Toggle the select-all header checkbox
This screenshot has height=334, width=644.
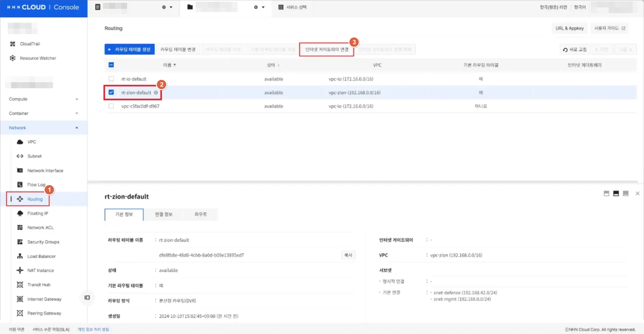[111, 65]
